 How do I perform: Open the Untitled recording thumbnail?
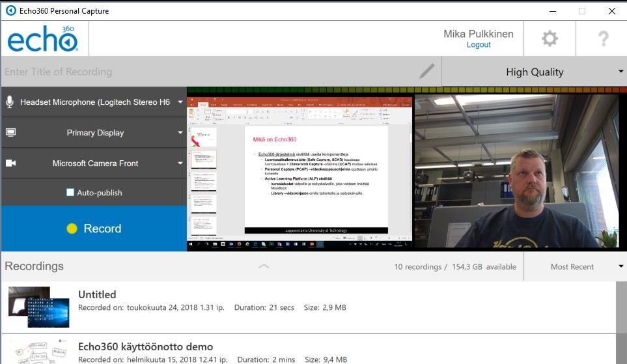pyautogui.click(x=39, y=307)
